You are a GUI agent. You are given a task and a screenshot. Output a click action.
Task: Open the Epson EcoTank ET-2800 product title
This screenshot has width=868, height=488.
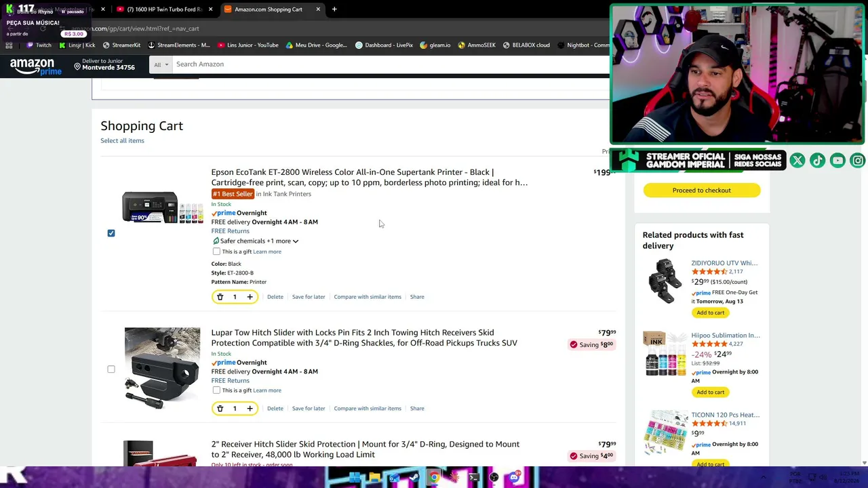coord(369,178)
